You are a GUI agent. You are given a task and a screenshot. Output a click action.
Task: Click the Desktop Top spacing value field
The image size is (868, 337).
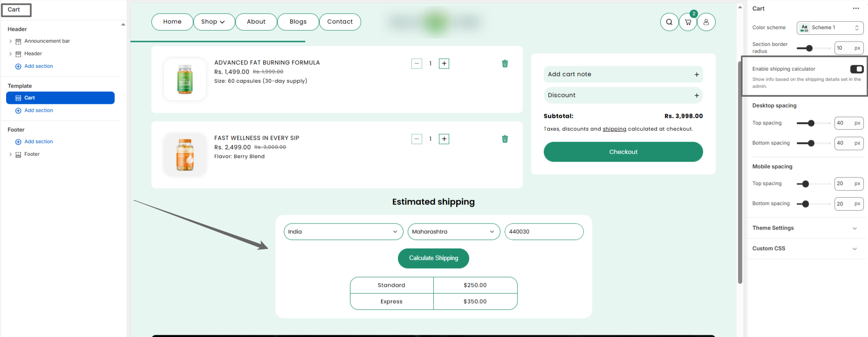(x=849, y=123)
